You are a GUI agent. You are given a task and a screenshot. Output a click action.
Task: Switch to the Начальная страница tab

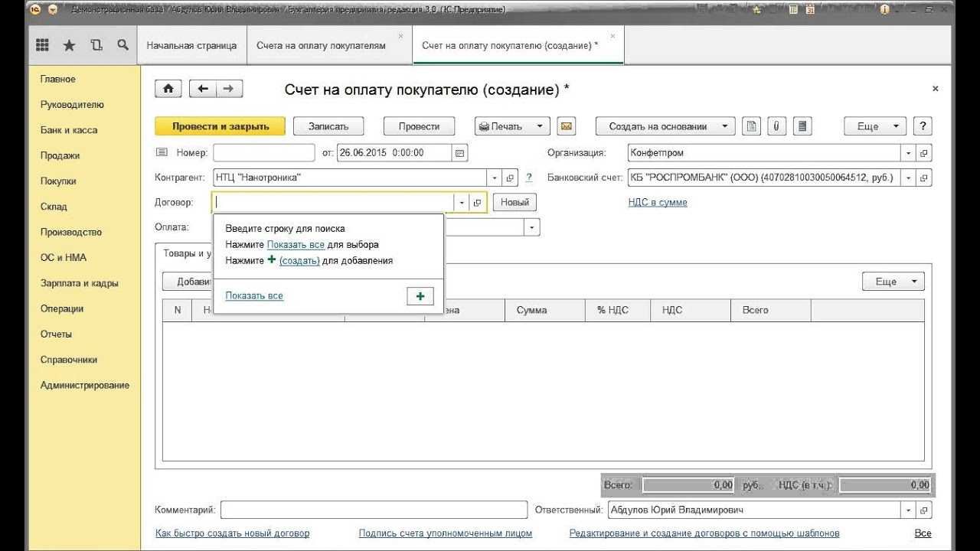pos(191,45)
